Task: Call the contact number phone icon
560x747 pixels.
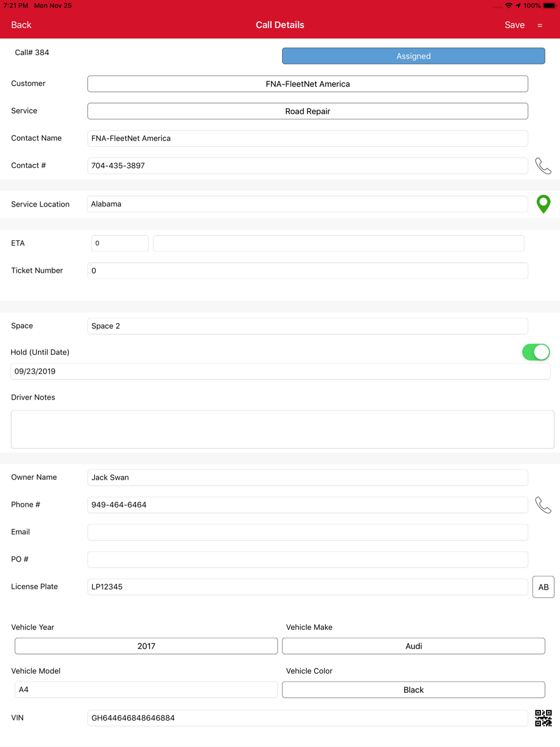Action: (x=543, y=166)
